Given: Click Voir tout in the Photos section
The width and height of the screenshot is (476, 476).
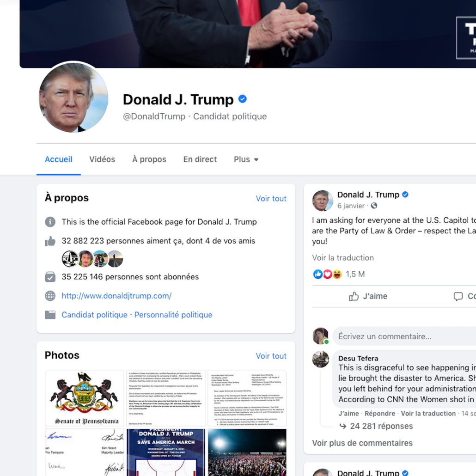Looking at the screenshot, I should point(271,356).
